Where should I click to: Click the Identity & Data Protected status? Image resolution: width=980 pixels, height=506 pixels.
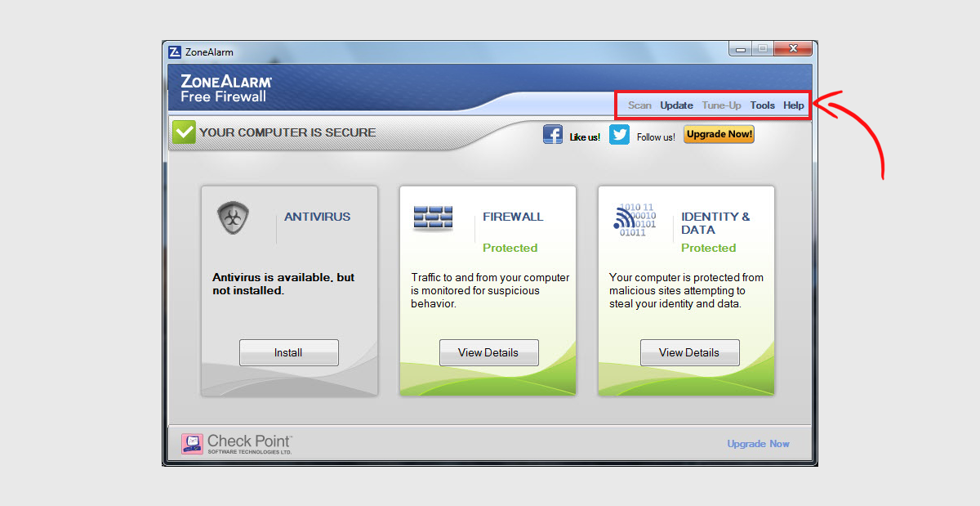coord(709,248)
